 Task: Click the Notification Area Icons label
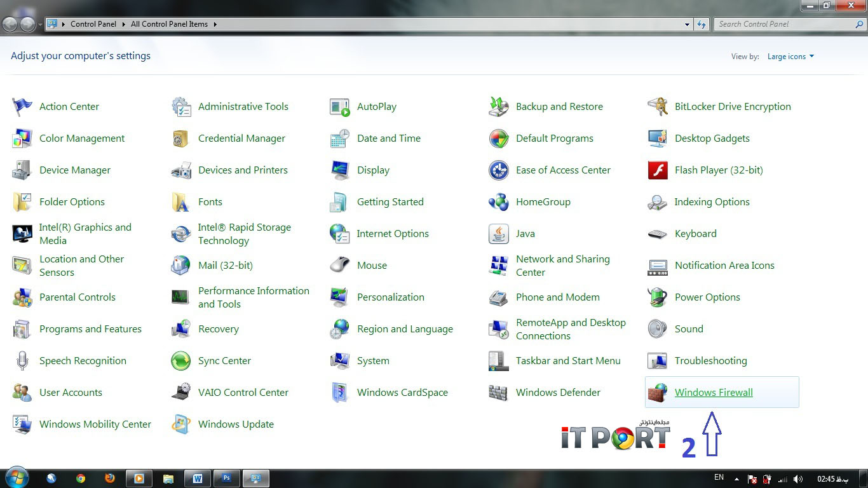pos(724,266)
